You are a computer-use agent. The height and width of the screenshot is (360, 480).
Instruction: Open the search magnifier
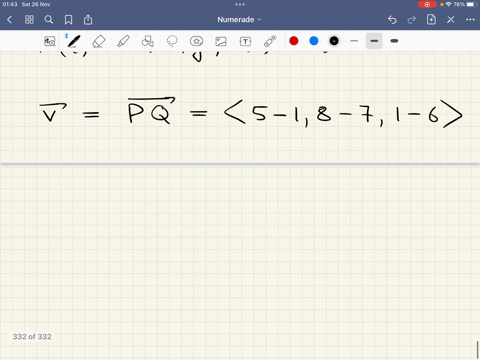point(49,20)
